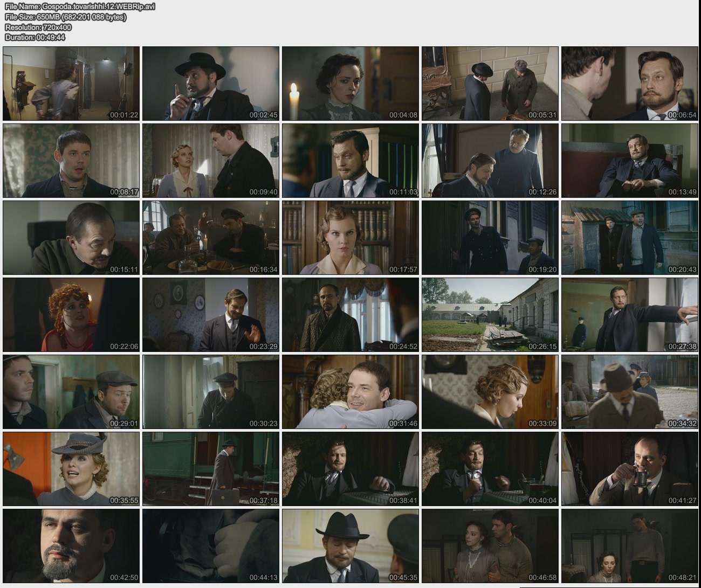Select the thumbnail timestamped 00:09:40
This screenshot has height=588, width=701.
[210, 161]
